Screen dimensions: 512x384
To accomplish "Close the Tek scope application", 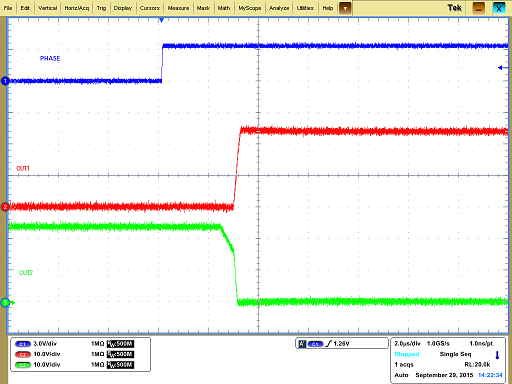I will tap(499, 8).
